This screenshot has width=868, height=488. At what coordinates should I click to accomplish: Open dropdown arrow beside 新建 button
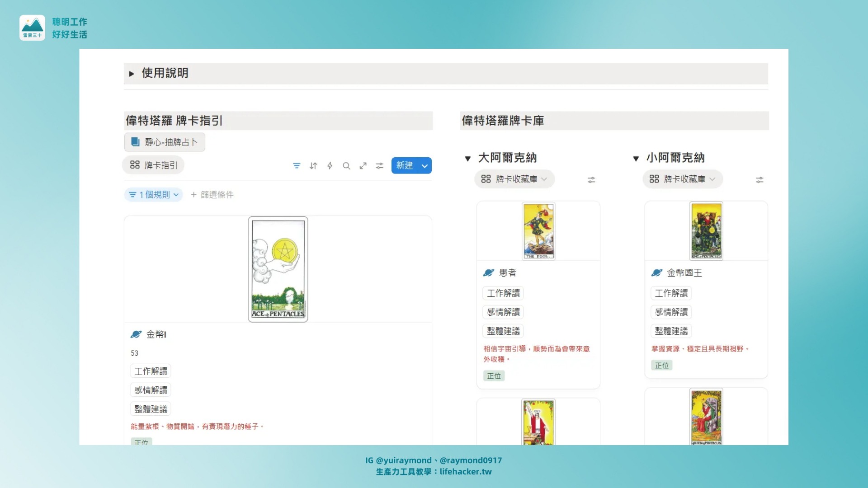pos(425,166)
